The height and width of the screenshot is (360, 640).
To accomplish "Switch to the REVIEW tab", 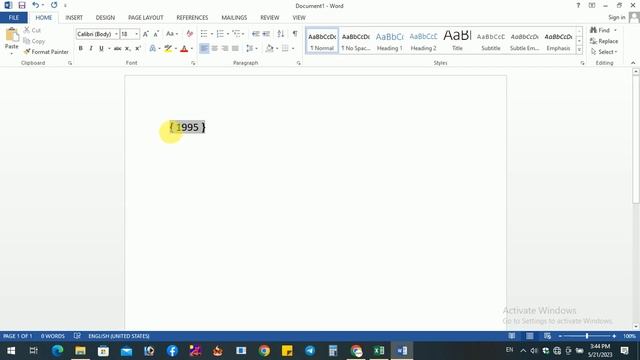I will tap(269, 18).
